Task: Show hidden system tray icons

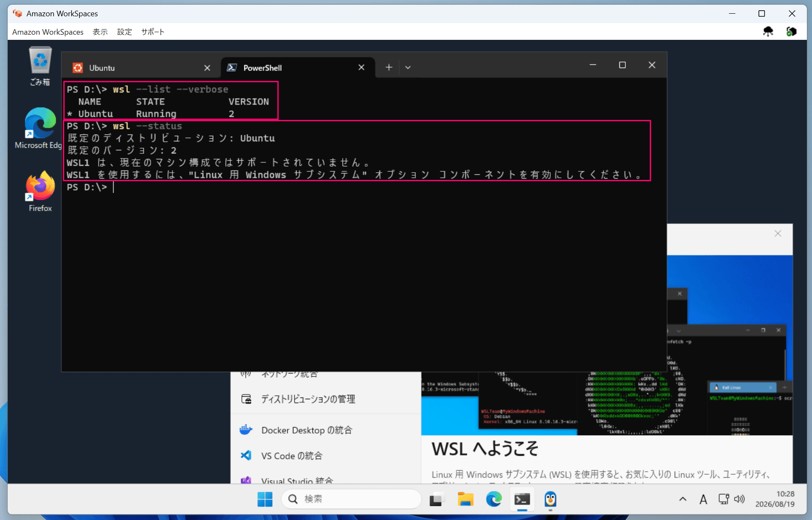Action: click(683, 499)
